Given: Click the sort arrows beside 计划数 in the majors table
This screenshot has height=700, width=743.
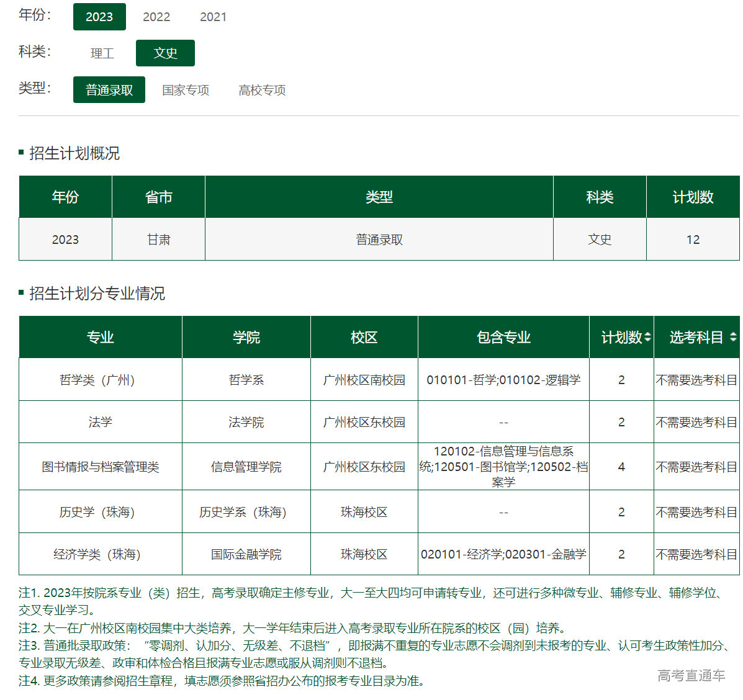Looking at the screenshot, I should 647,337.
